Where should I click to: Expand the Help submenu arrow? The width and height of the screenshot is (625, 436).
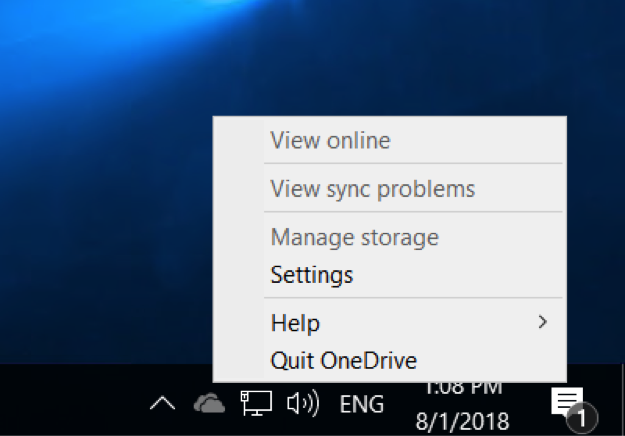point(542,322)
